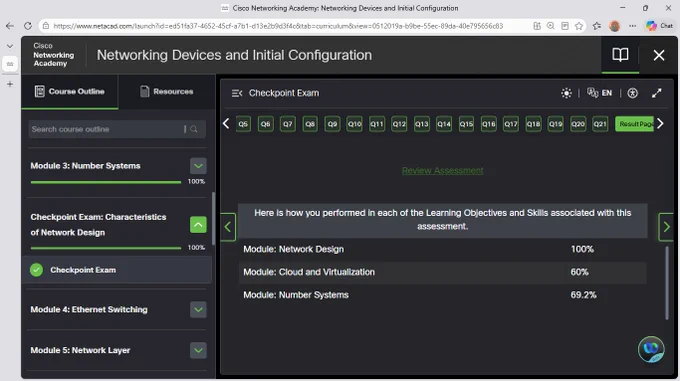Click the address bar URL field
680x381 pixels.
(x=278, y=26)
